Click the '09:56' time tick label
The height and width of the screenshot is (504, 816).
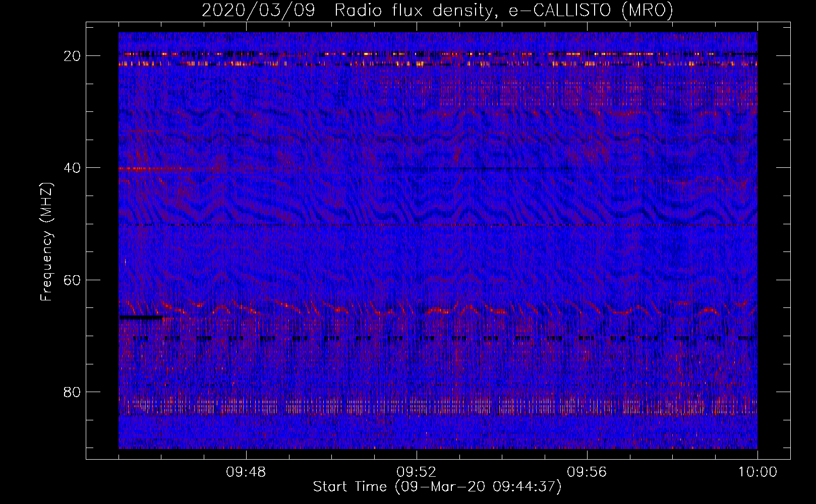[587, 472]
